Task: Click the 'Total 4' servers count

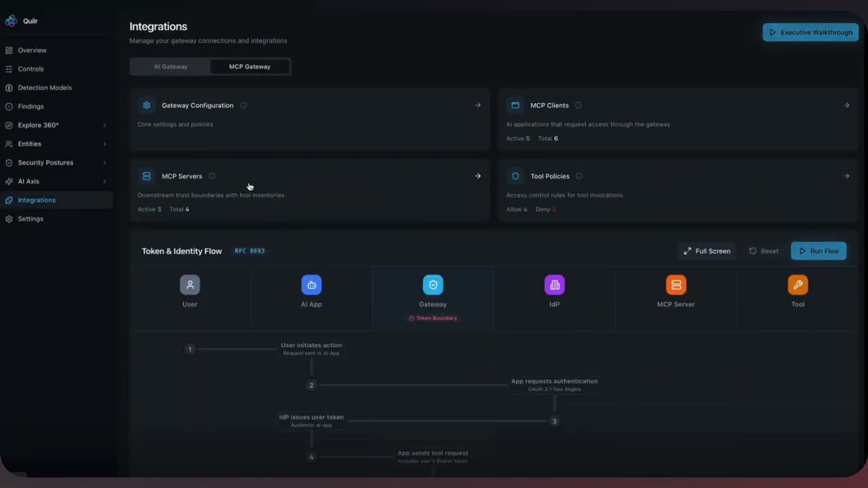Action: pos(180,209)
